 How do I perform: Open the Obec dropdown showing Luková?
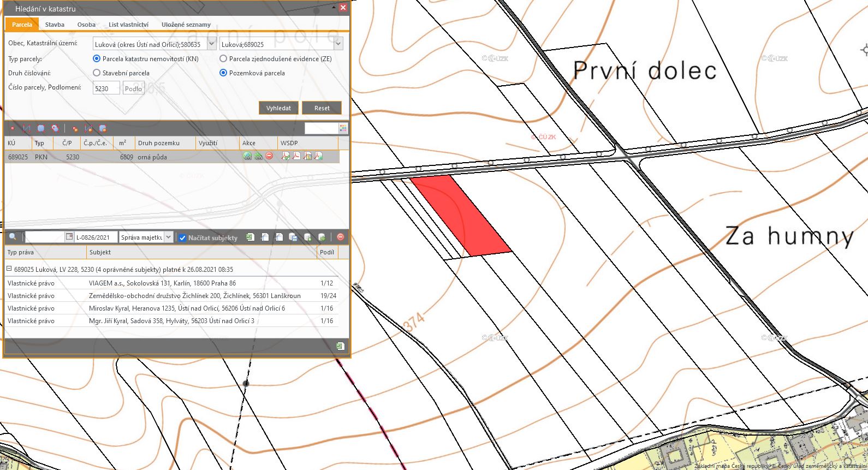pyautogui.click(x=212, y=45)
